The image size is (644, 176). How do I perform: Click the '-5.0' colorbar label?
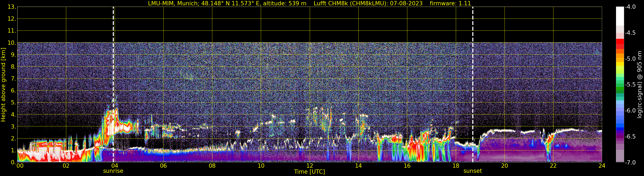pos(630,59)
